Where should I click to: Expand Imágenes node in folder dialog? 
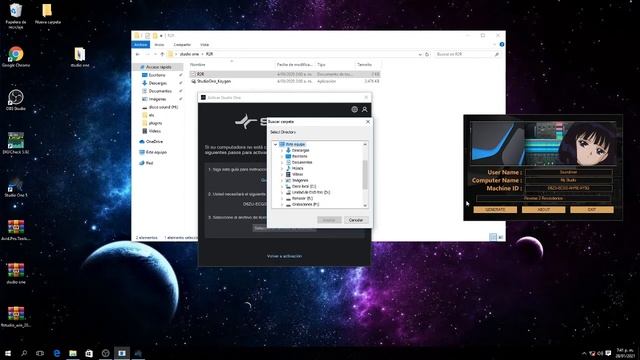click(282, 180)
